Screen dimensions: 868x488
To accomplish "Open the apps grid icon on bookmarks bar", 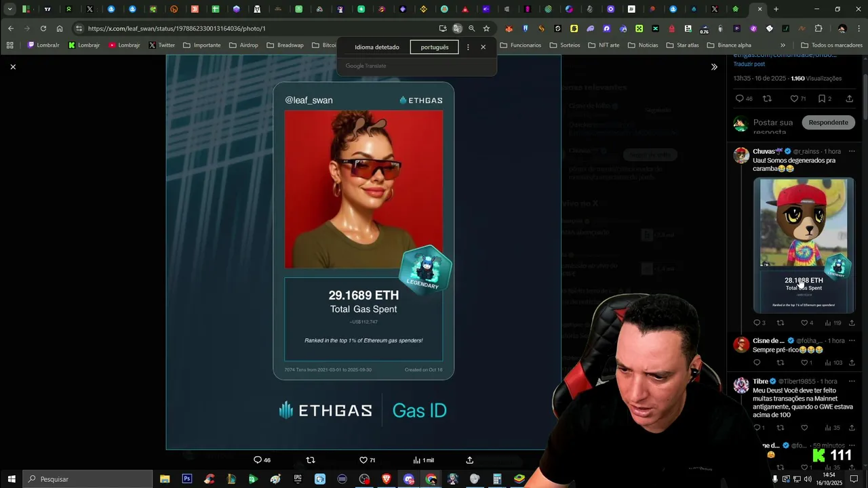I will point(9,45).
